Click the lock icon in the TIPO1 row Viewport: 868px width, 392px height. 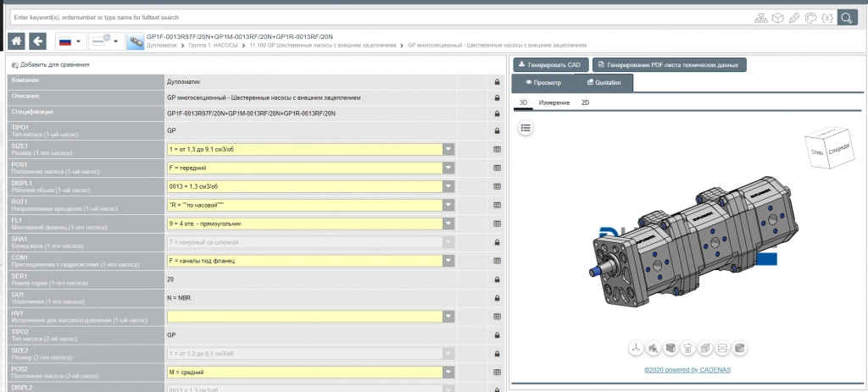pyautogui.click(x=497, y=131)
